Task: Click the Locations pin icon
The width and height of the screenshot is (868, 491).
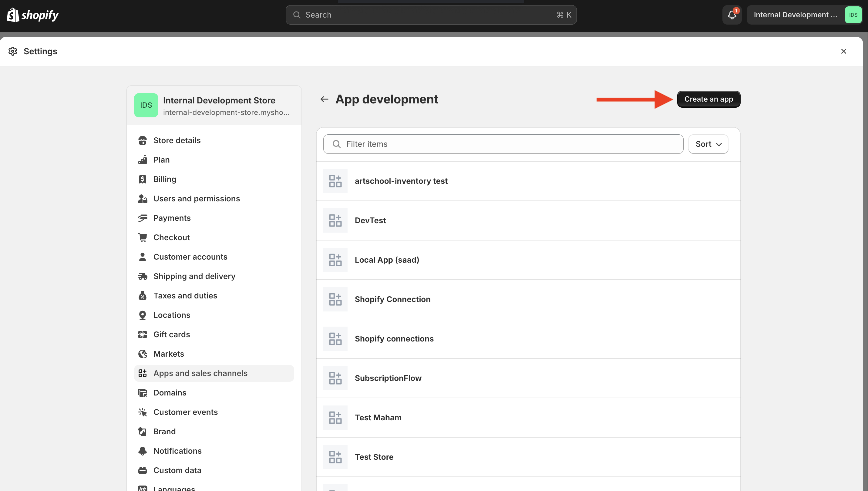Action: pos(142,315)
